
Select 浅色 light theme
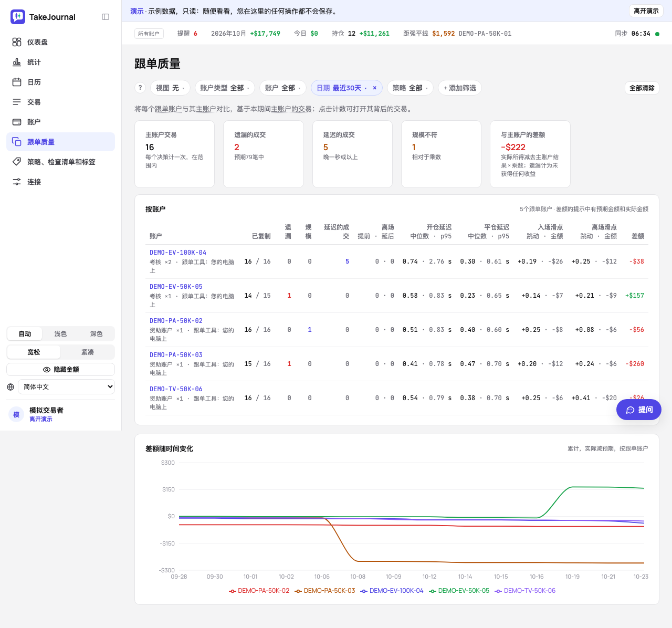click(x=60, y=334)
